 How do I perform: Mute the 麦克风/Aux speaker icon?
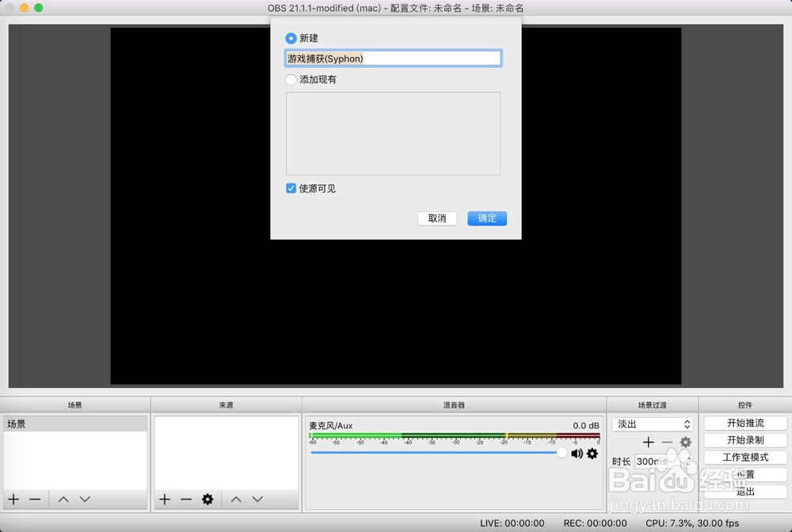(577, 454)
